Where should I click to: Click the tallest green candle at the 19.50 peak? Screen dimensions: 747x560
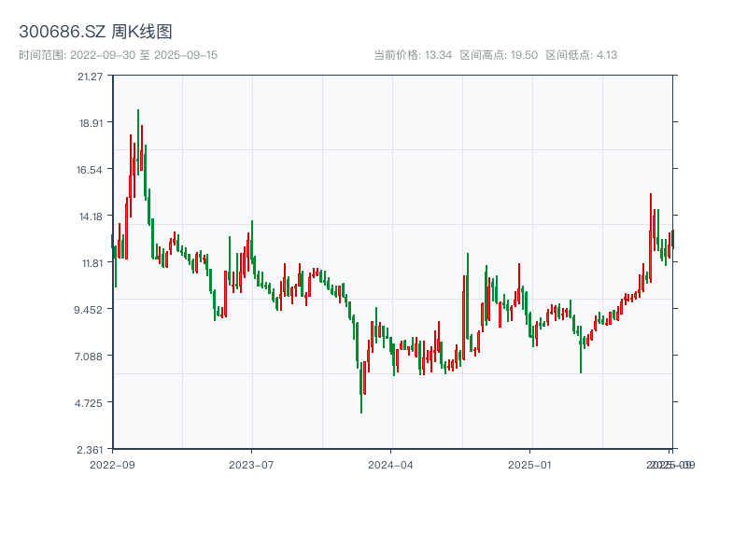138,142
